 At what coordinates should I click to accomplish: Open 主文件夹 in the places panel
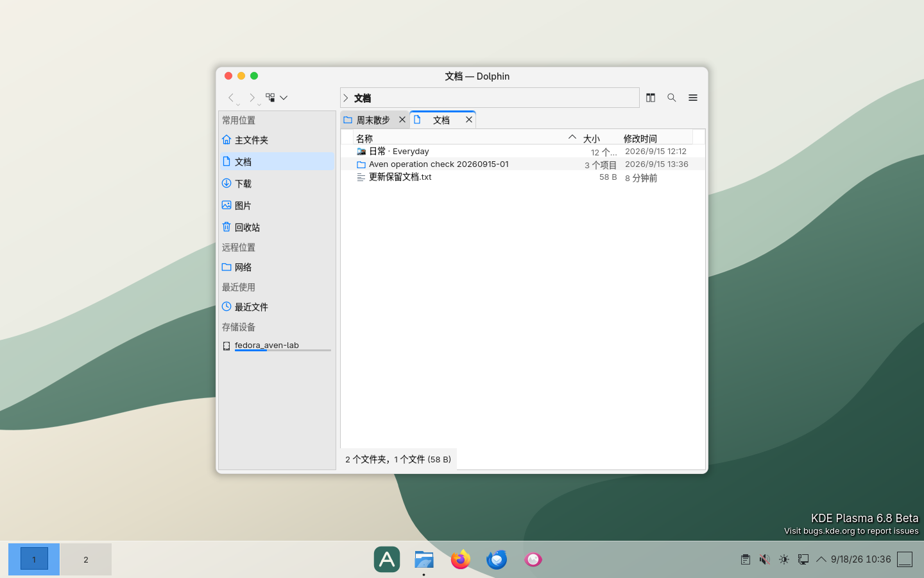(x=277, y=140)
